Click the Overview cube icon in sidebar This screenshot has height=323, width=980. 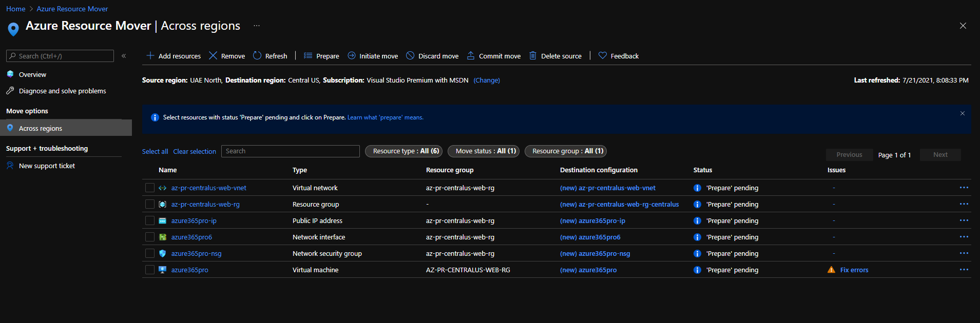point(10,74)
